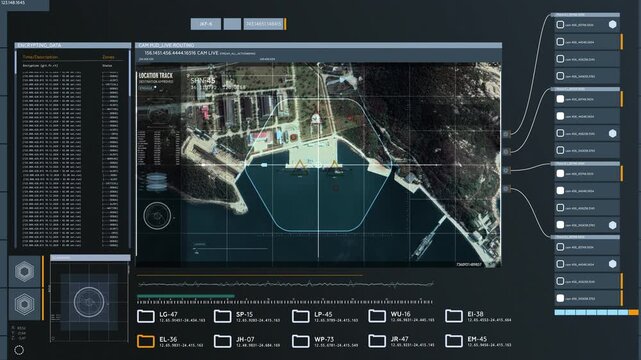Check the fourth cam checkbox in the top group

coord(560,76)
